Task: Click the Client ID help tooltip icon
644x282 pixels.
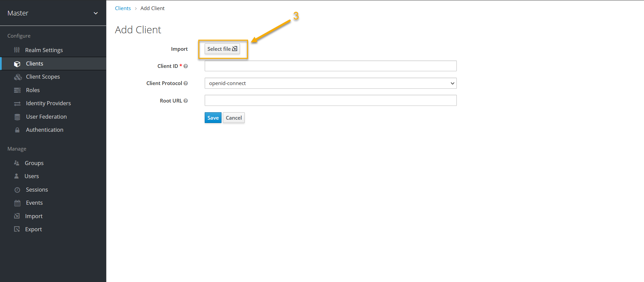Action: pos(186,66)
